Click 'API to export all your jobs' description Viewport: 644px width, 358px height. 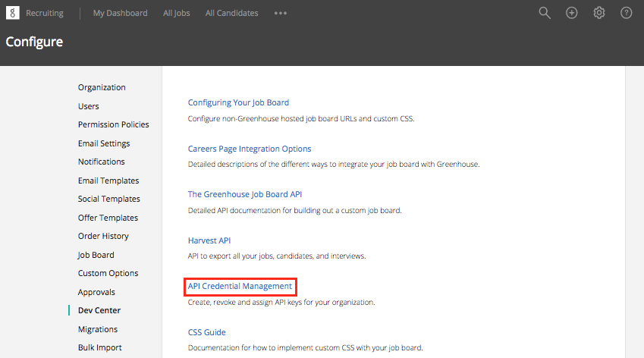[x=276, y=256]
